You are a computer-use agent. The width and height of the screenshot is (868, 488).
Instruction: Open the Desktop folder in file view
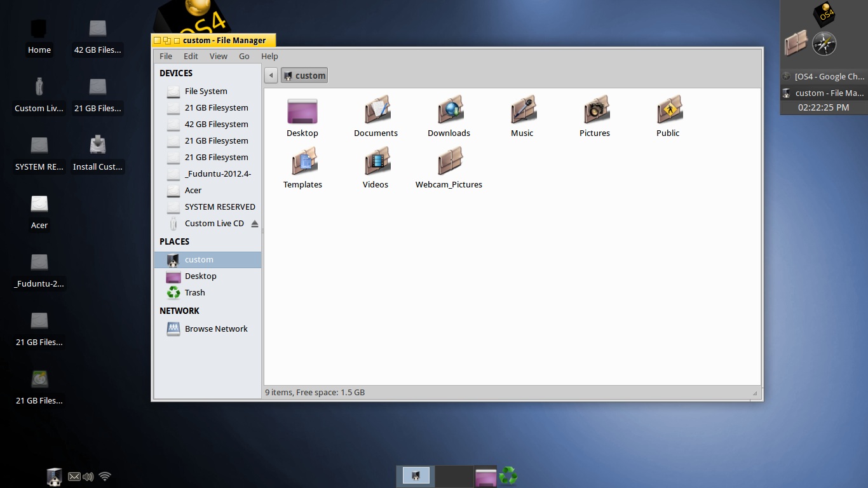click(x=302, y=118)
